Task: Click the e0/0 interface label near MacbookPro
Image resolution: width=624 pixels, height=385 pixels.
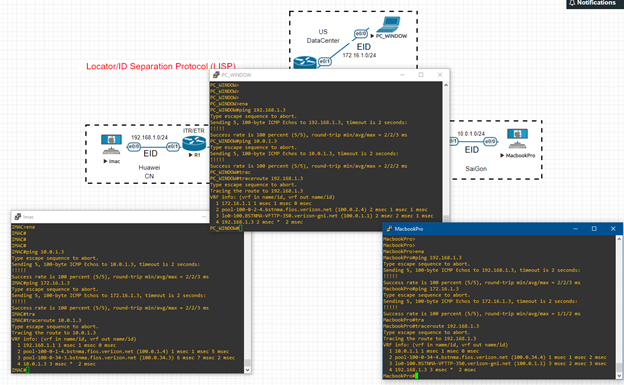Action: pyautogui.click(x=490, y=141)
